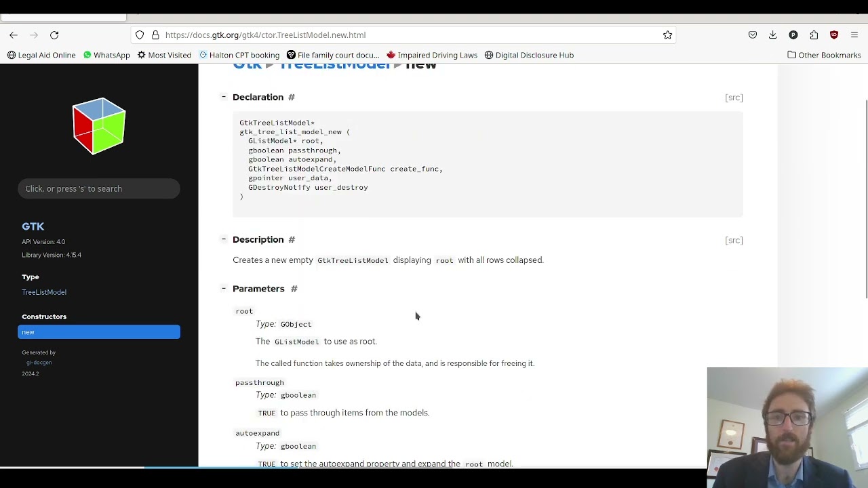The image size is (868, 488).
Task: Click the Parameters anchor hash
Action: coord(294,289)
